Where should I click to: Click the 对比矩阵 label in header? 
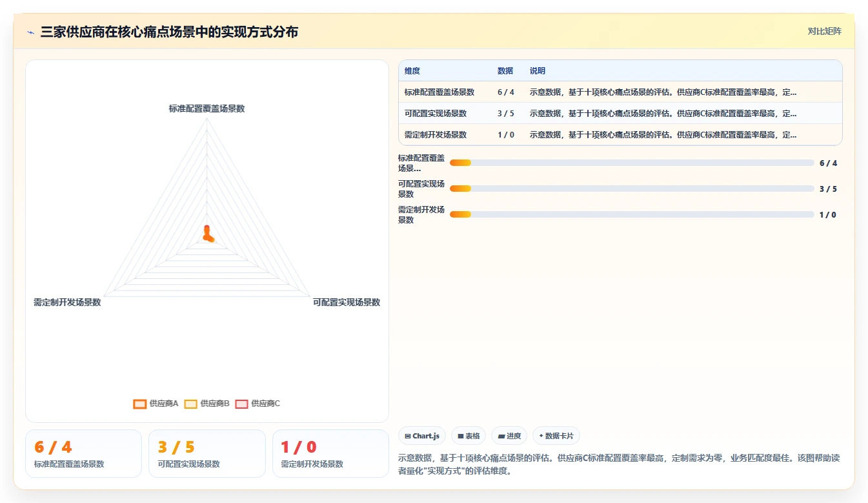[x=824, y=31]
